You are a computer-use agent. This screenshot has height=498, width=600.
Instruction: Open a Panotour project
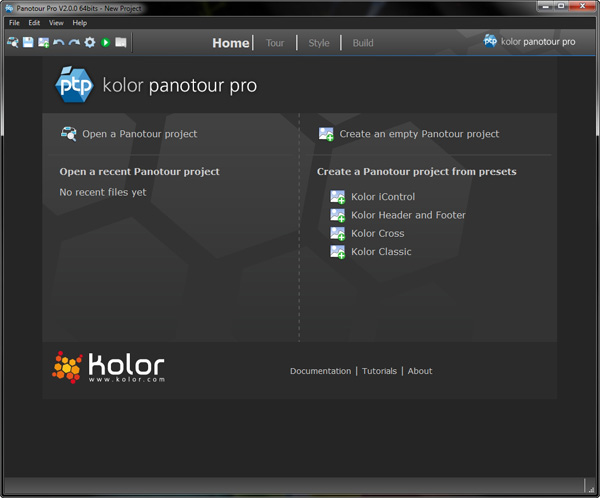pos(139,134)
